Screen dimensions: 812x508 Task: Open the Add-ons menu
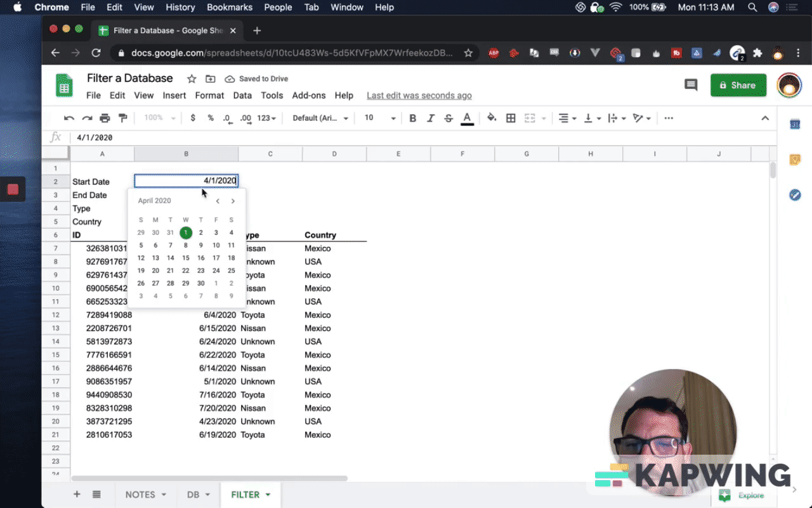point(309,95)
